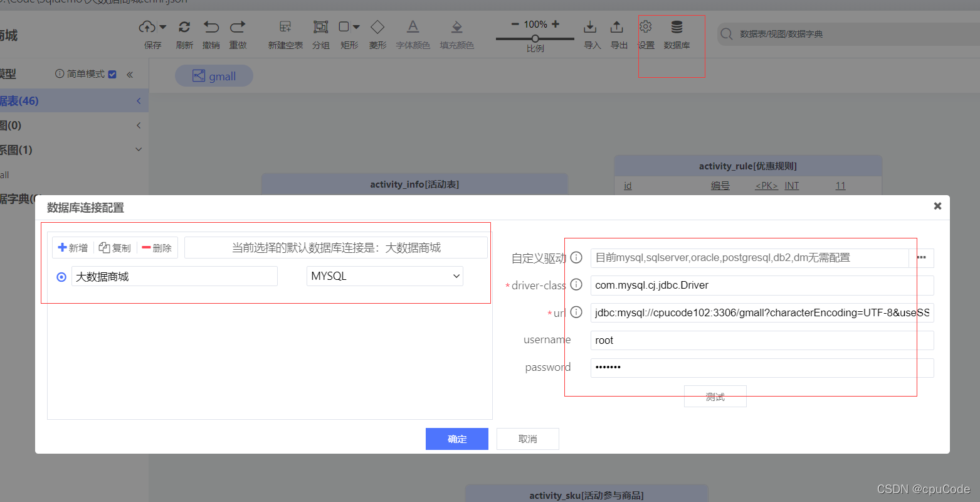Click the jdbc url input field
Screen dimensions: 980x502
coord(762,312)
